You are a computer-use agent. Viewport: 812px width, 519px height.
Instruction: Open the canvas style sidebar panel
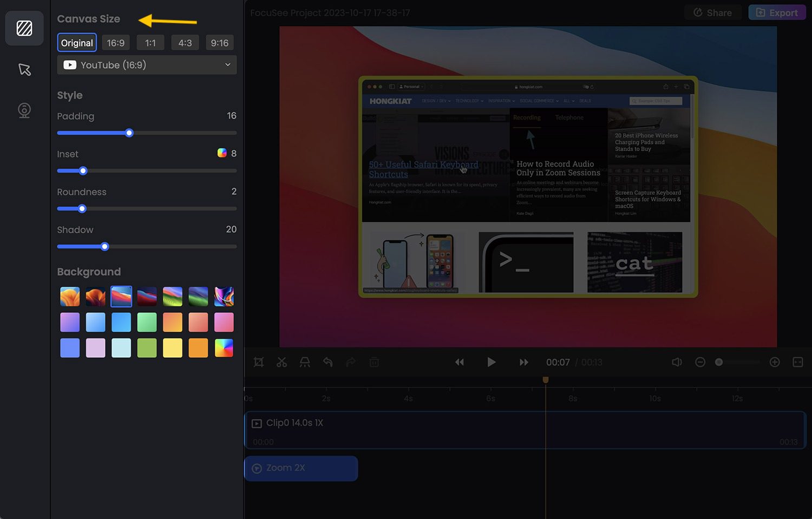pos(24,28)
